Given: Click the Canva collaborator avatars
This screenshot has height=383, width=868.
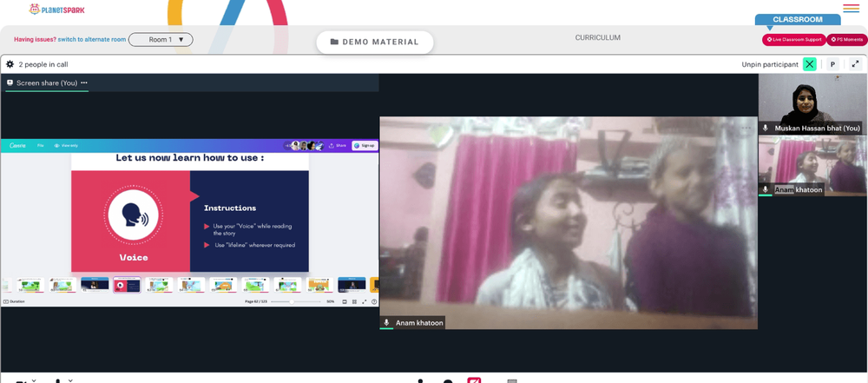Looking at the screenshot, I should point(305,145).
